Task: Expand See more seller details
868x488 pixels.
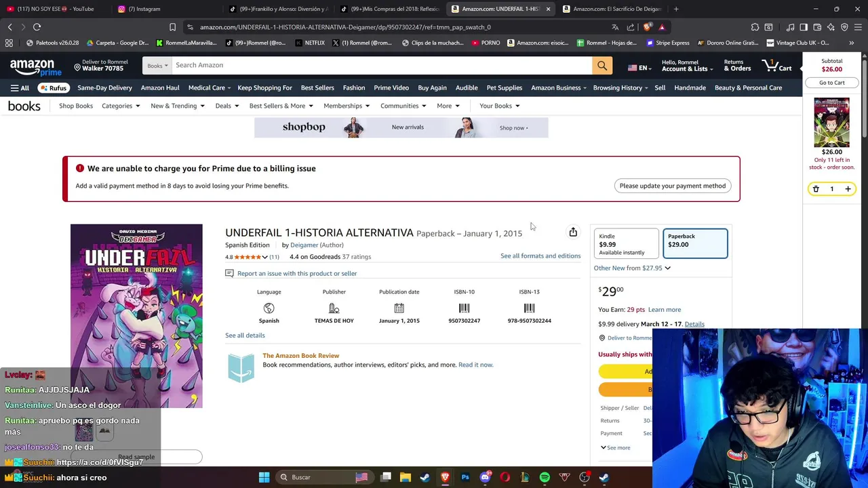Action: 616,447
